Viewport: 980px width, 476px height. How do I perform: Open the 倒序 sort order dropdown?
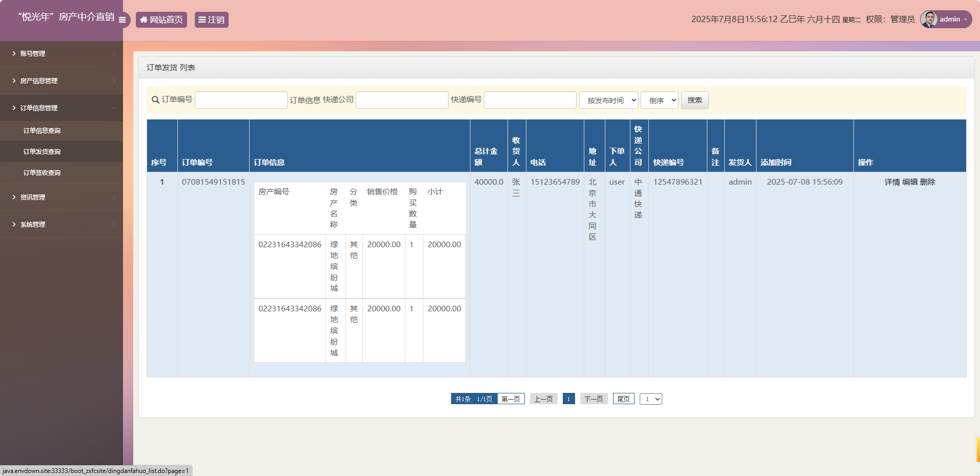tap(660, 100)
